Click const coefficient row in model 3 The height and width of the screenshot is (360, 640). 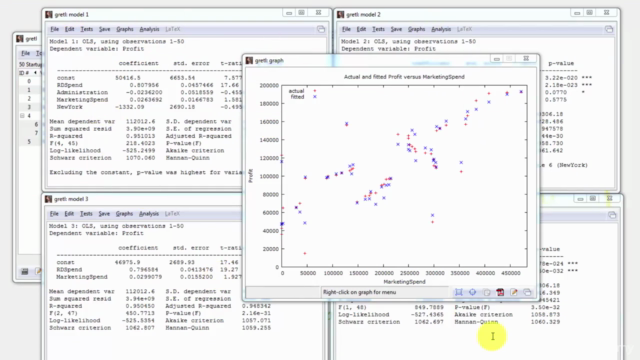[148, 262]
